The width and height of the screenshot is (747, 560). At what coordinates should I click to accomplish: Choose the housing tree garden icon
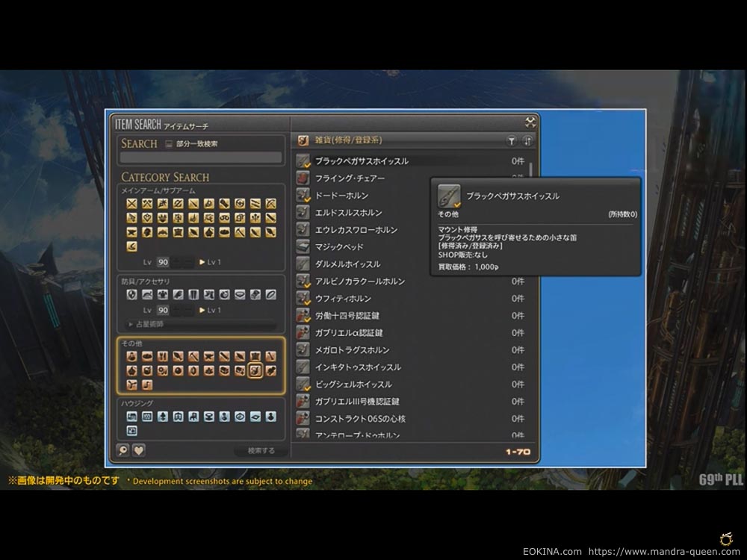pos(162,417)
